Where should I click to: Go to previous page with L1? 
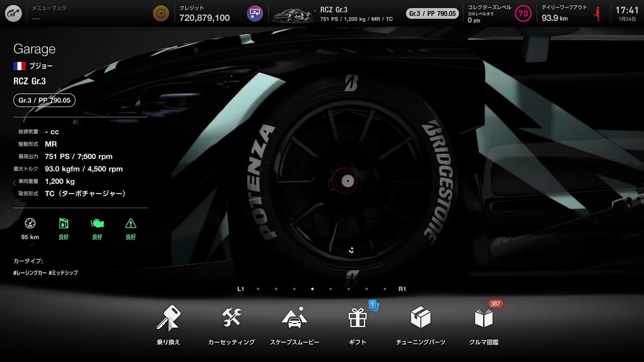pos(240,289)
